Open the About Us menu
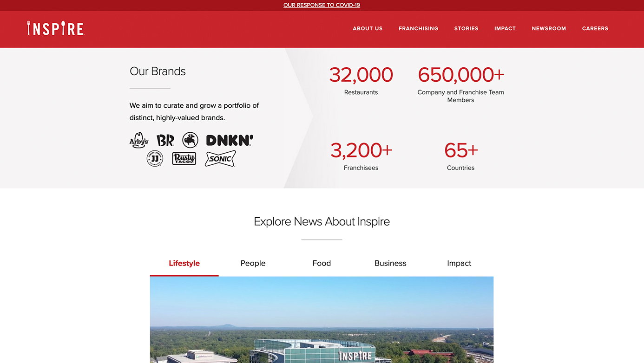Image resolution: width=644 pixels, height=363 pixels. pos(368,28)
